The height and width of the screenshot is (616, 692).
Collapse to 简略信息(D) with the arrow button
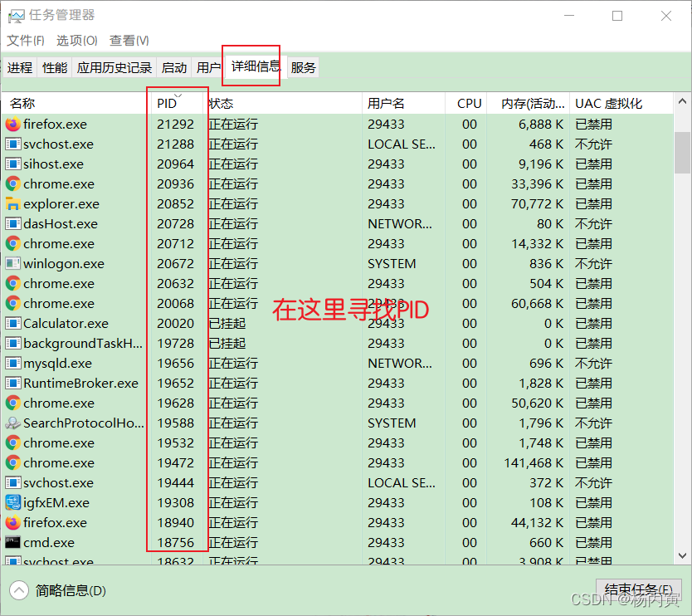pos(19,590)
